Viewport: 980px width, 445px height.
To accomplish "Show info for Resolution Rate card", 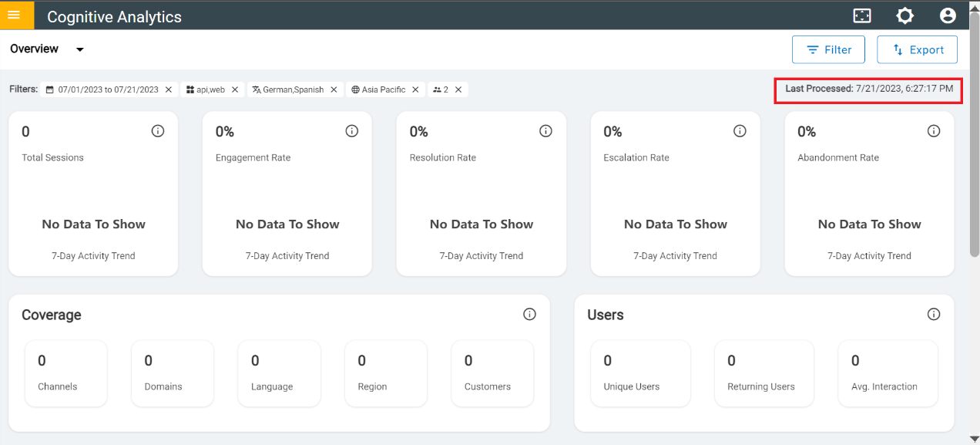I will (x=546, y=131).
